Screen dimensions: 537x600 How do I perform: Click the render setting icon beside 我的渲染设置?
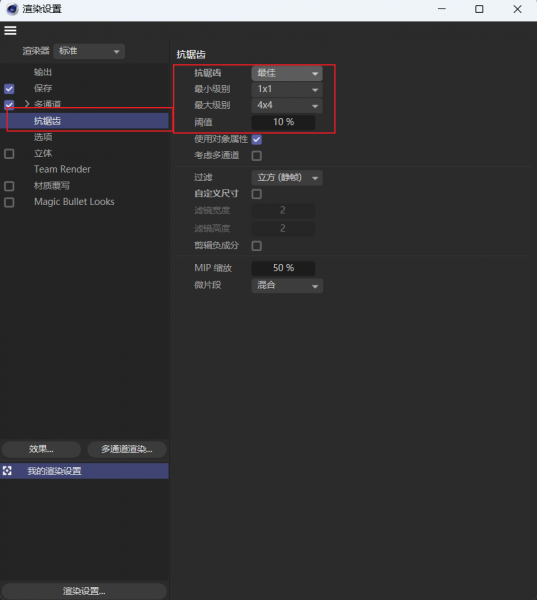[7, 471]
